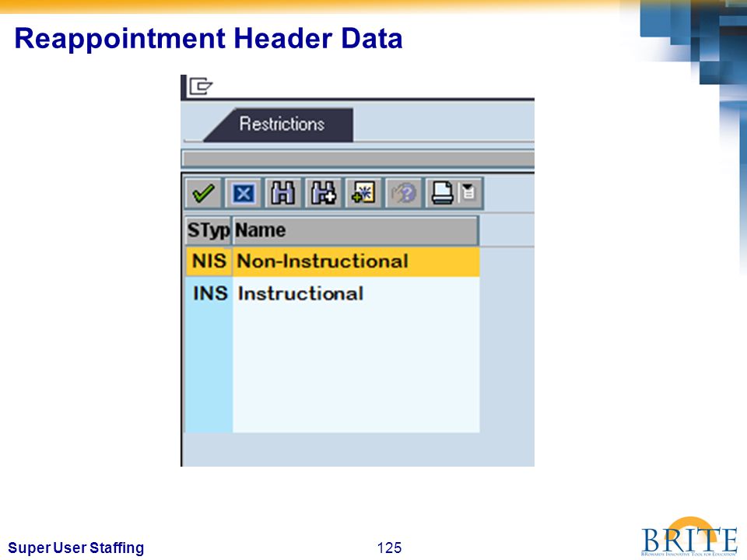The width and height of the screenshot is (747, 560).
Task: Select the NIS code cell
Action: coord(209,261)
